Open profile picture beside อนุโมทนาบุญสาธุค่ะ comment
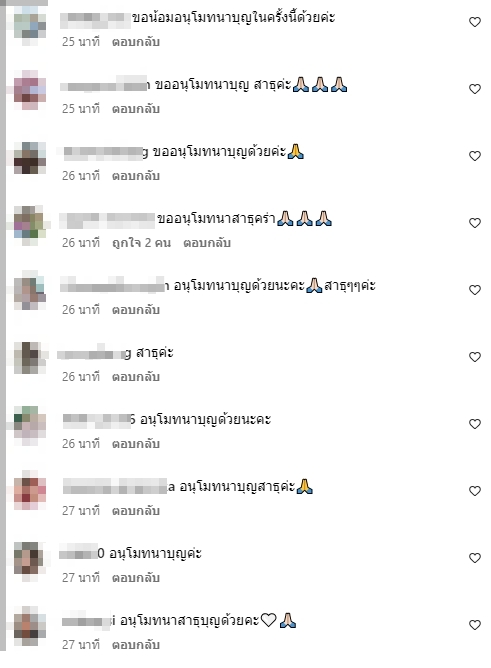491x668 pixels. coord(30,491)
